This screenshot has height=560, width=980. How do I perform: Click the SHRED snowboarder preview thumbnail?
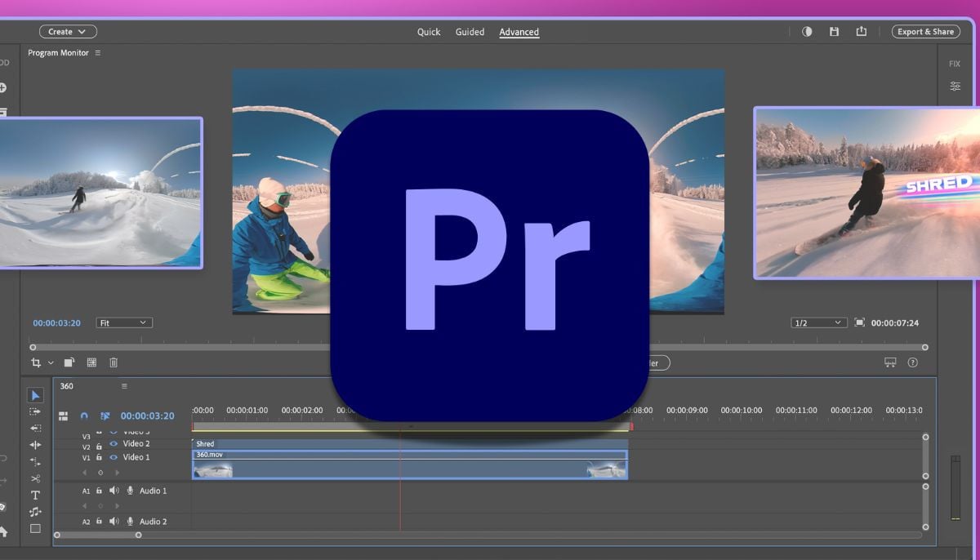click(x=866, y=193)
